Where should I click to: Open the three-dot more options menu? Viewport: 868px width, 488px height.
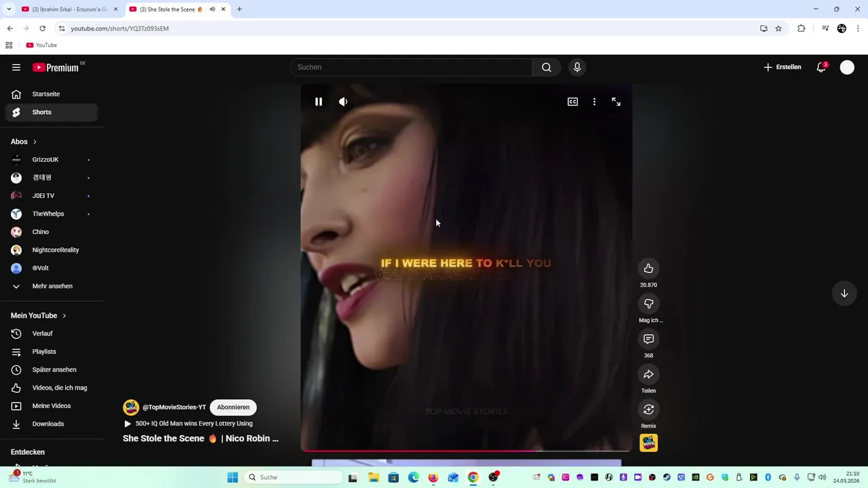(595, 102)
